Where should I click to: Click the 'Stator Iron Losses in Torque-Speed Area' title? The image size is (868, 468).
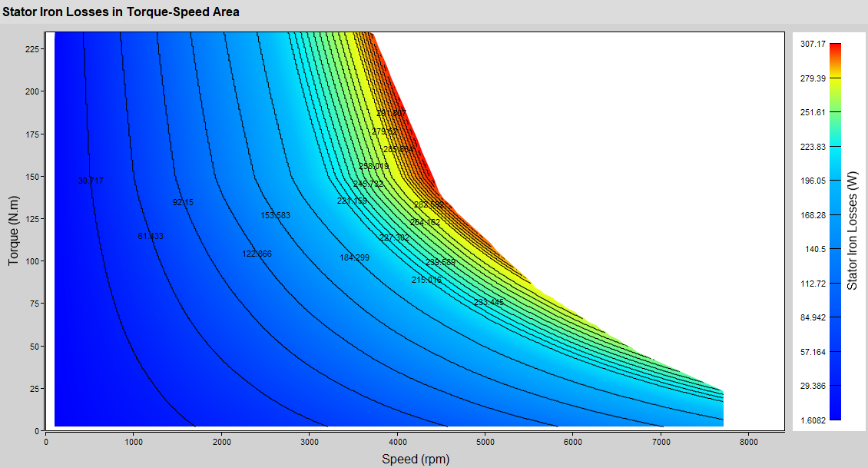(x=121, y=12)
